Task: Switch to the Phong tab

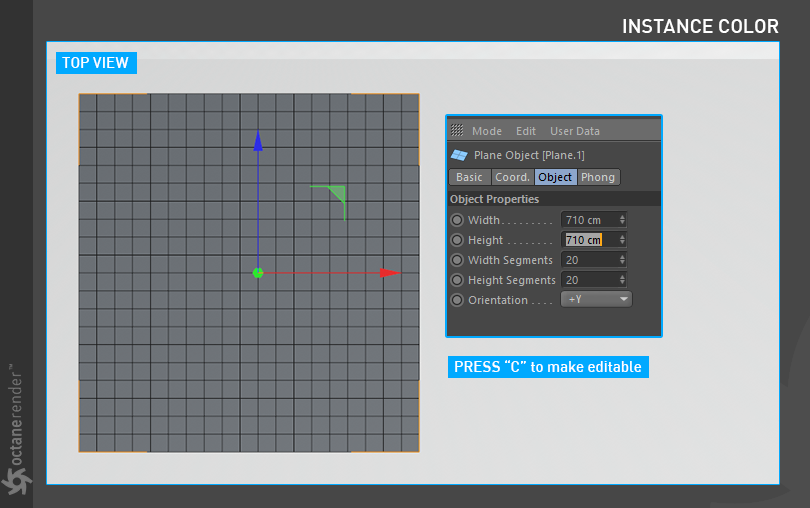Action: pyautogui.click(x=598, y=177)
